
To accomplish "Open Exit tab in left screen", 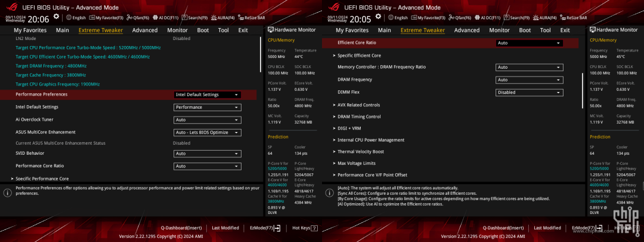I will coord(243,30).
